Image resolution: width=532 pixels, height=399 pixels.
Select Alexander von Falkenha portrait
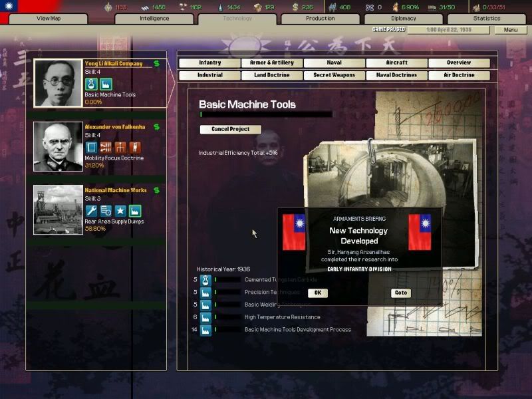58,146
